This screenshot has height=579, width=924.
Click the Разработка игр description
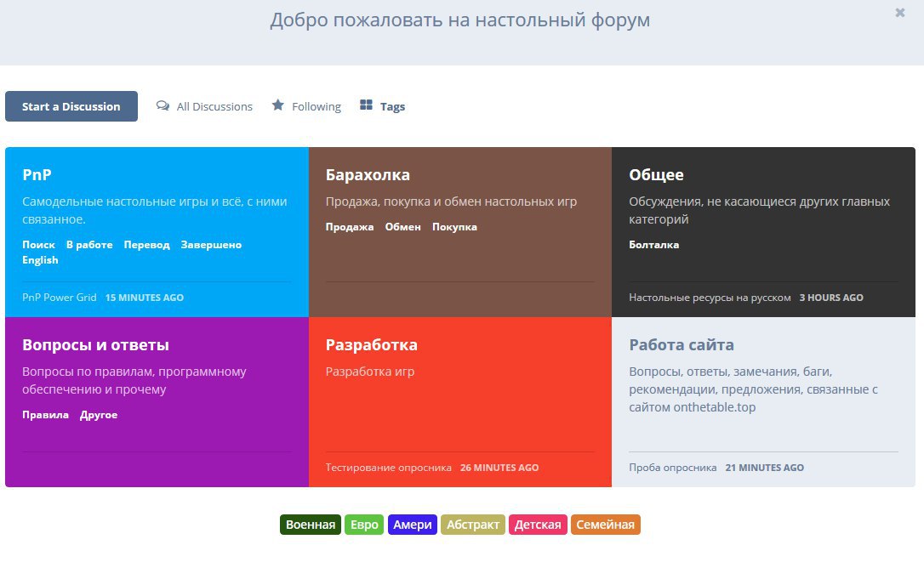click(x=370, y=372)
